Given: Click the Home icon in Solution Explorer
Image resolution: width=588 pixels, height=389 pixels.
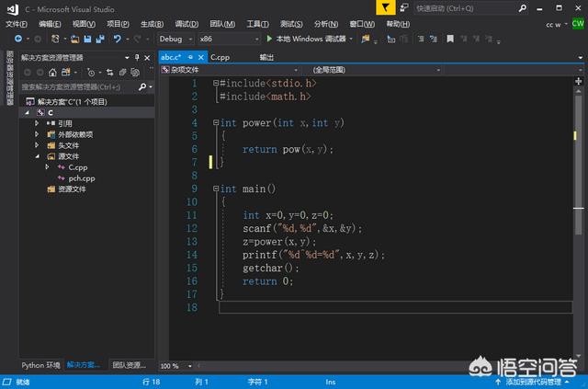Looking at the screenshot, I should click(x=53, y=72).
